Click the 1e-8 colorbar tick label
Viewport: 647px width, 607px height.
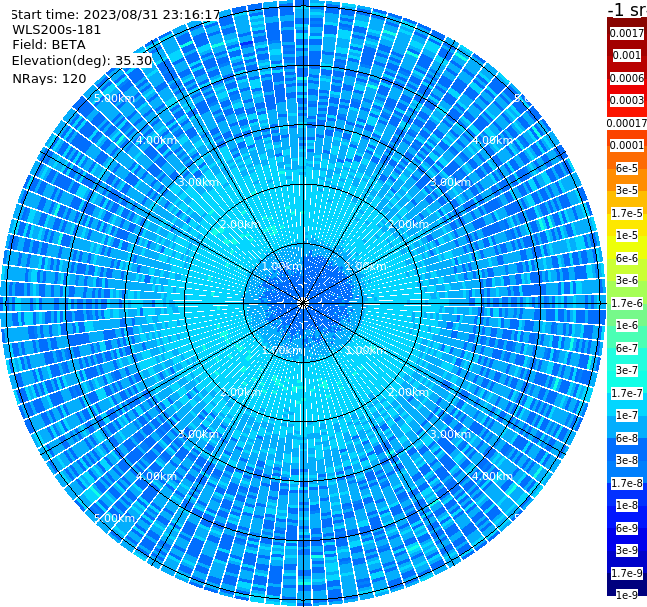pyautogui.click(x=627, y=505)
